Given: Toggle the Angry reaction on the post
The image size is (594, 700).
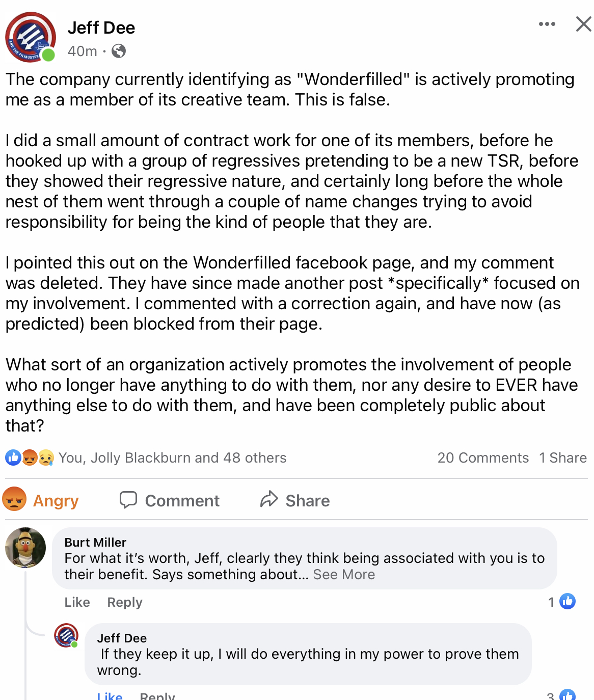Looking at the screenshot, I should [x=42, y=500].
